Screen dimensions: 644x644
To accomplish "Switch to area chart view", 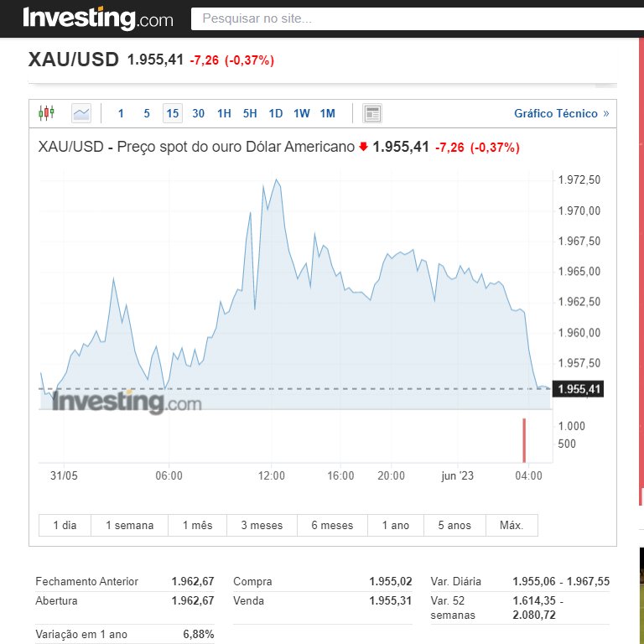I will [81, 113].
